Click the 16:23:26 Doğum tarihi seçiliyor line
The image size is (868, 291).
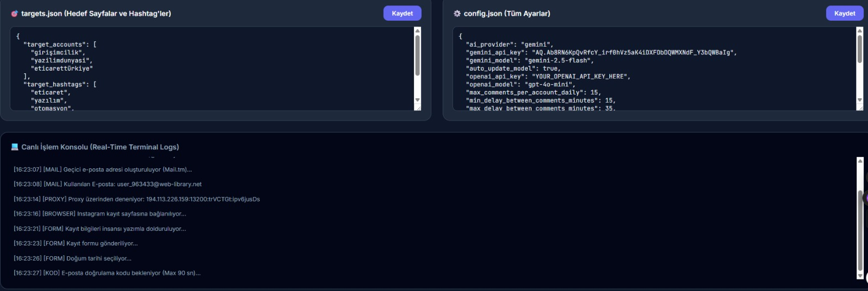[x=72, y=258]
